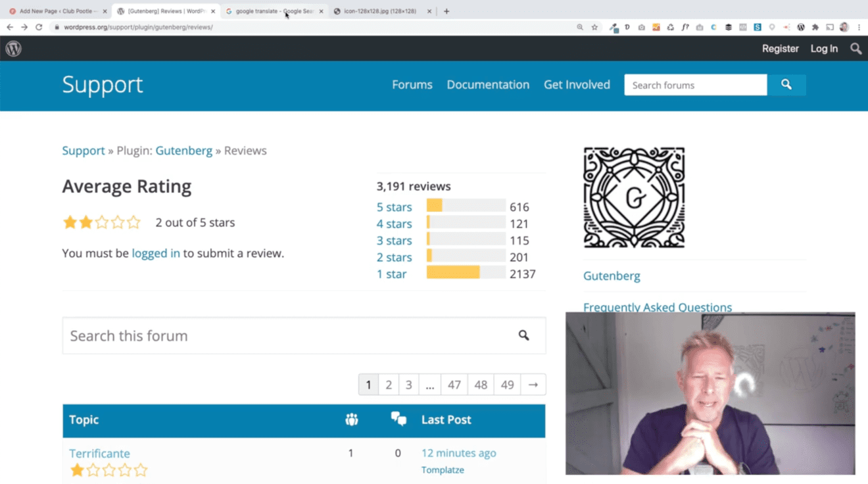Image resolution: width=868 pixels, height=484 pixels.
Task: Click the voices people icon in table header
Action: 352,420
